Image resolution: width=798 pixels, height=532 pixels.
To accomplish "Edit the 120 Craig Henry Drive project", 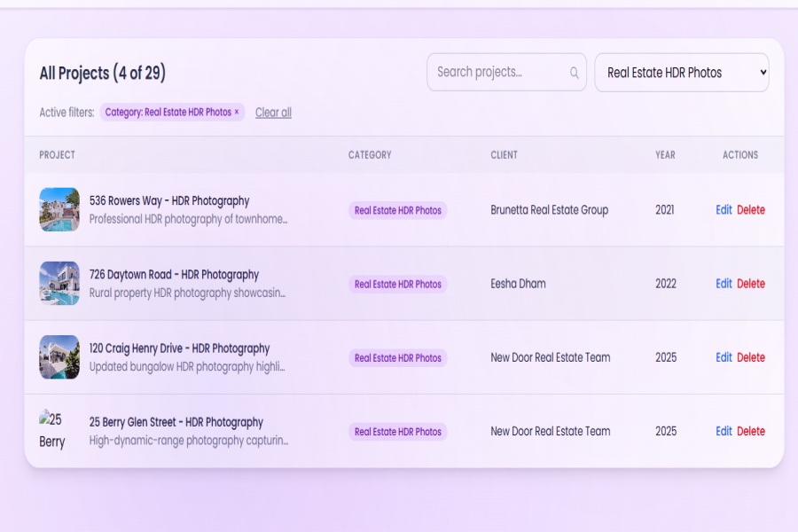I will point(724,357).
